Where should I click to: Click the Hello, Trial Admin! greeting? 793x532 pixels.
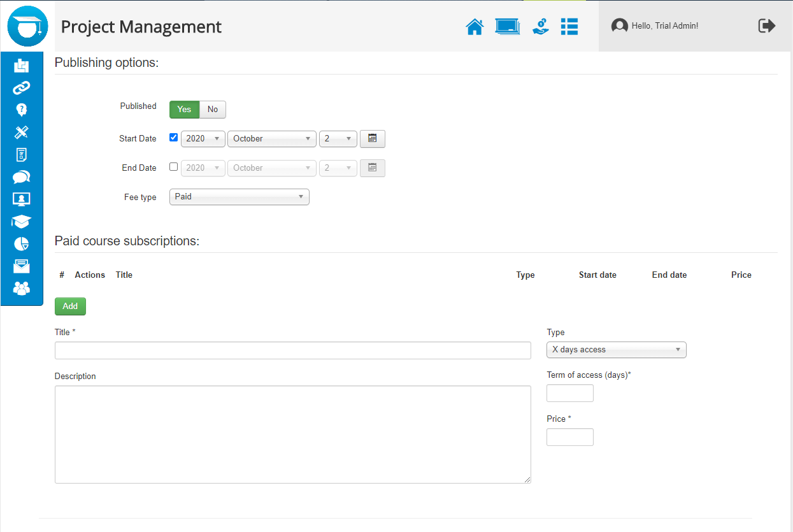click(x=665, y=26)
